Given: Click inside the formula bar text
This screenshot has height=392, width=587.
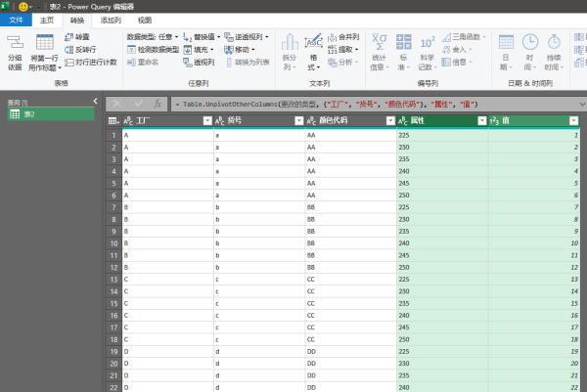Looking at the screenshot, I should coord(372,103).
